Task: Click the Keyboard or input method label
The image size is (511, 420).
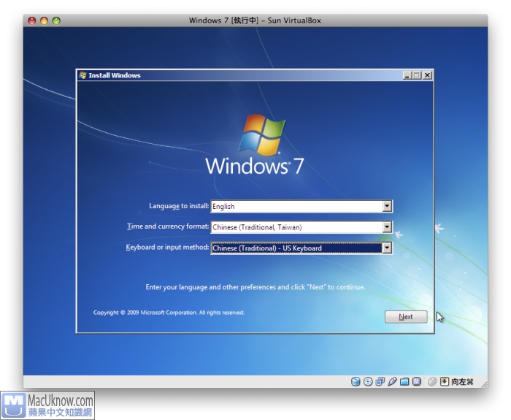Action: (x=167, y=247)
